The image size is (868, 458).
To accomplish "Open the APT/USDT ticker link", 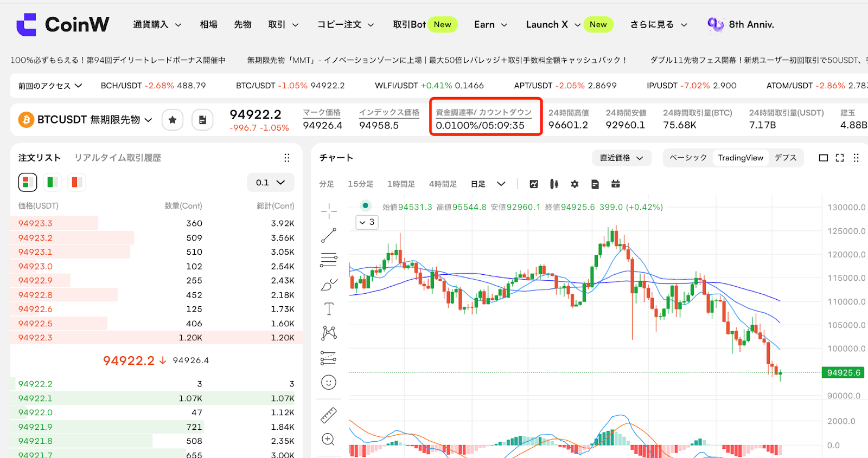I will tap(565, 86).
